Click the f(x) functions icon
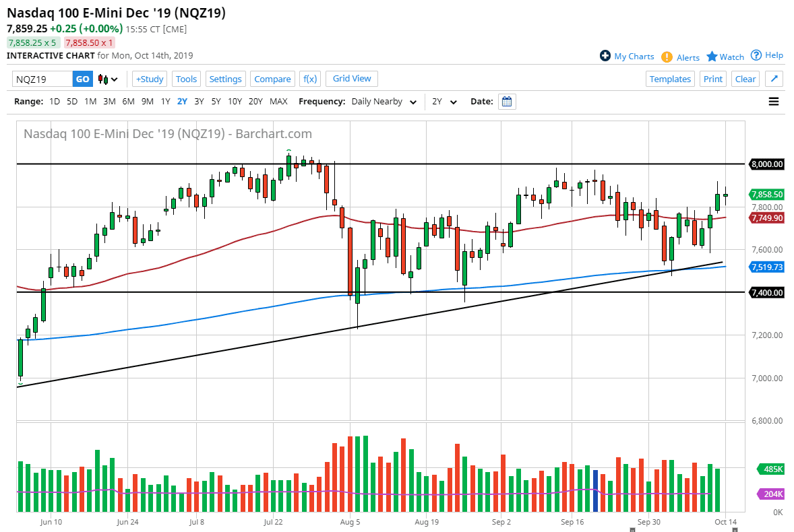The width and height of the screenshot is (794, 532). point(310,79)
